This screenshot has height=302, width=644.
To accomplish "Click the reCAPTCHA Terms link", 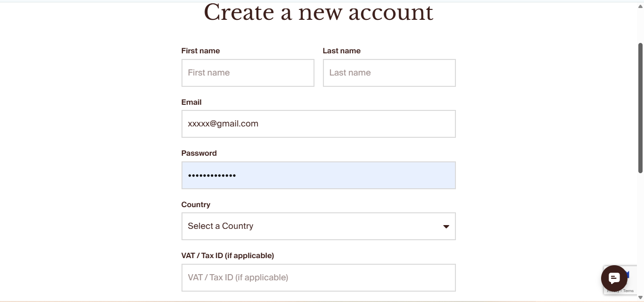I will 629,291.
